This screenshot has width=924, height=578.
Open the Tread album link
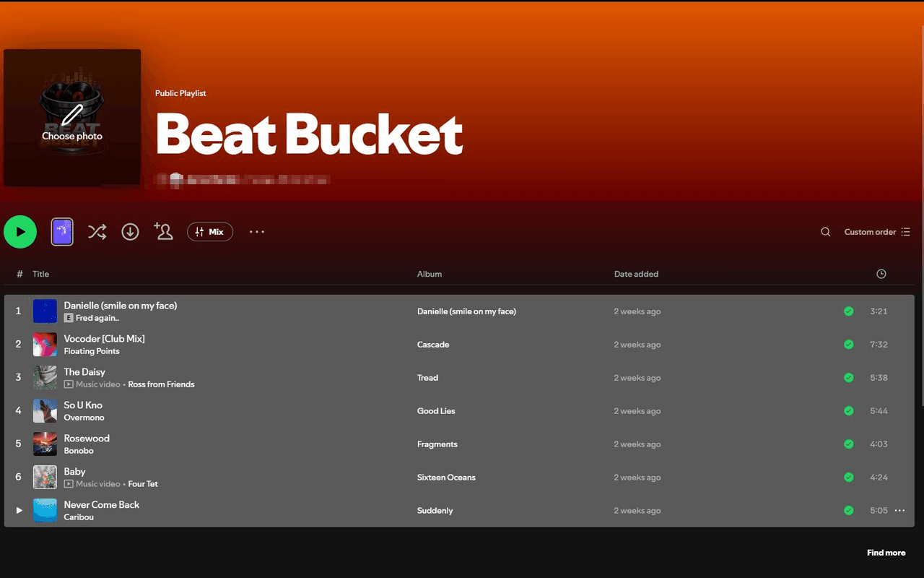[427, 378]
